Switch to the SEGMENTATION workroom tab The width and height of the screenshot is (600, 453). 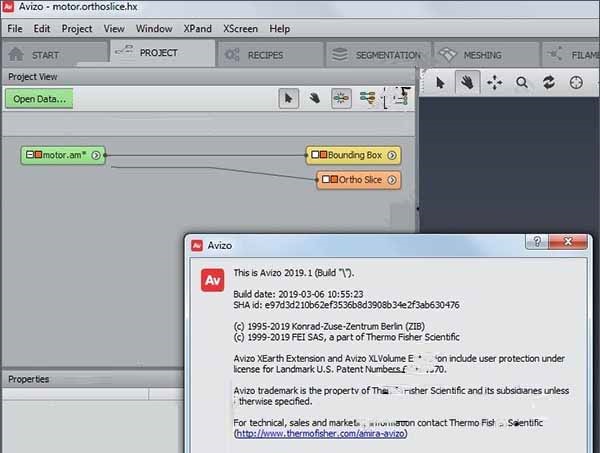[x=379, y=54]
